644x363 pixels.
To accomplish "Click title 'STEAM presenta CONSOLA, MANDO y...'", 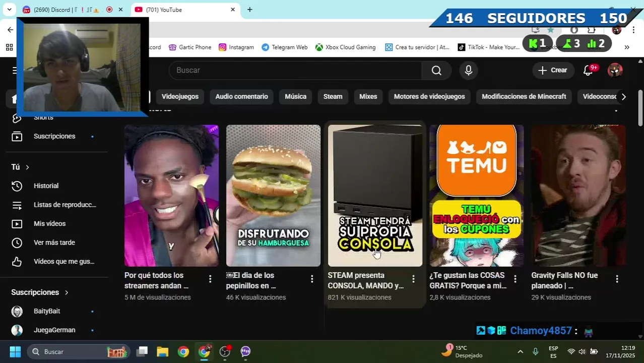I will [365, 281].
